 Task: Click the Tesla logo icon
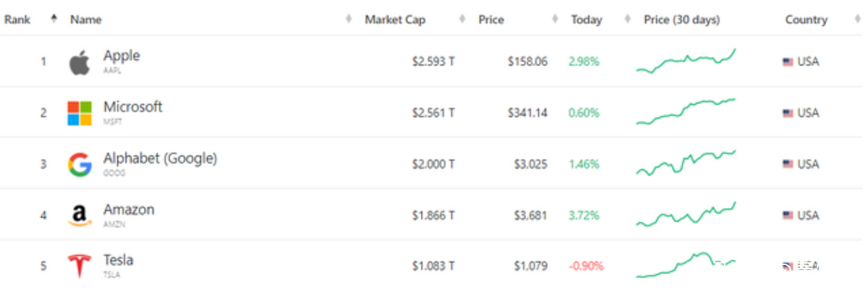[x=80, y=266]
